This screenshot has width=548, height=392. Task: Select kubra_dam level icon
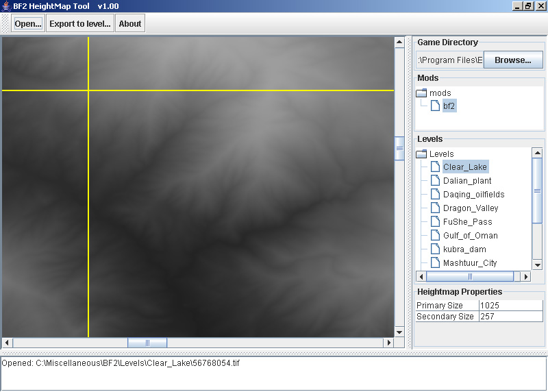pos(435,249)
